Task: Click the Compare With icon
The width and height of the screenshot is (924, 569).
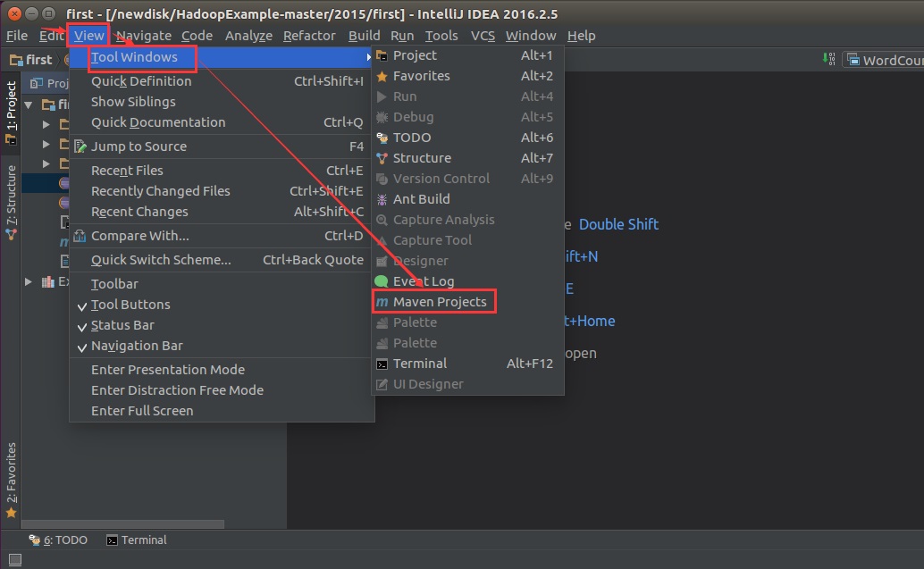Action: click(x=80, y=236)
